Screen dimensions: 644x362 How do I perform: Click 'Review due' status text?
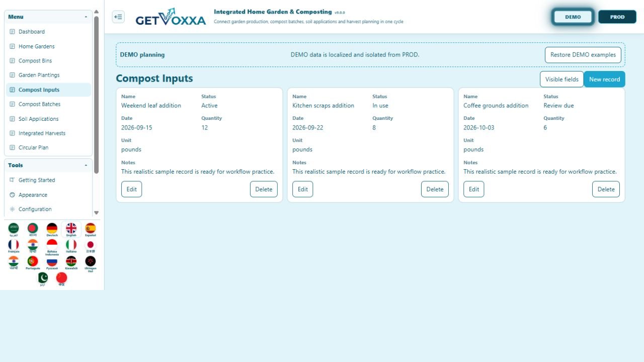558,106
